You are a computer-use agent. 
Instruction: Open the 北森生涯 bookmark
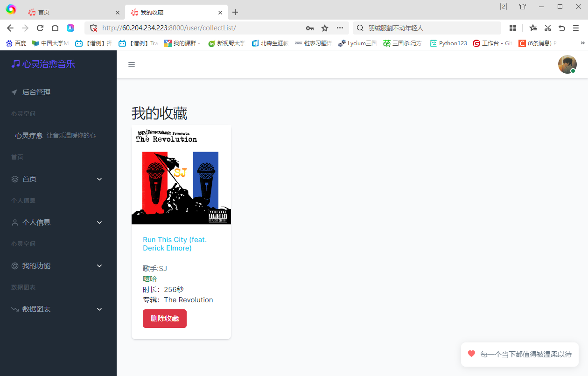[270, 43]
